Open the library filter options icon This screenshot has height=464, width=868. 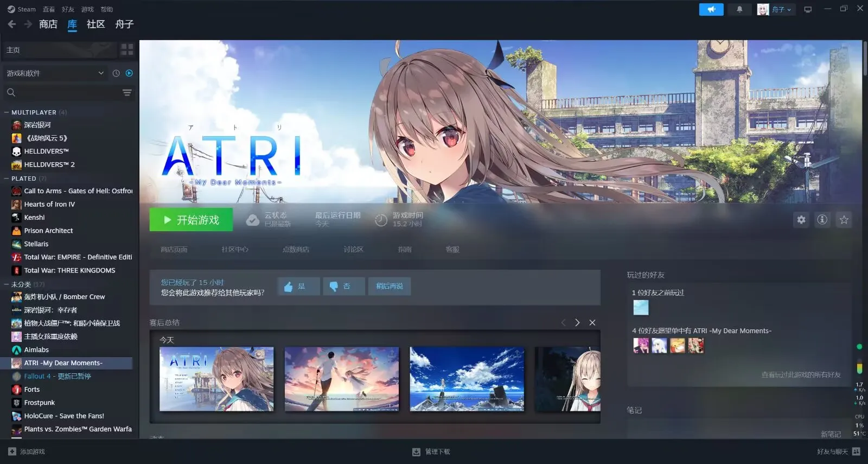127,93
